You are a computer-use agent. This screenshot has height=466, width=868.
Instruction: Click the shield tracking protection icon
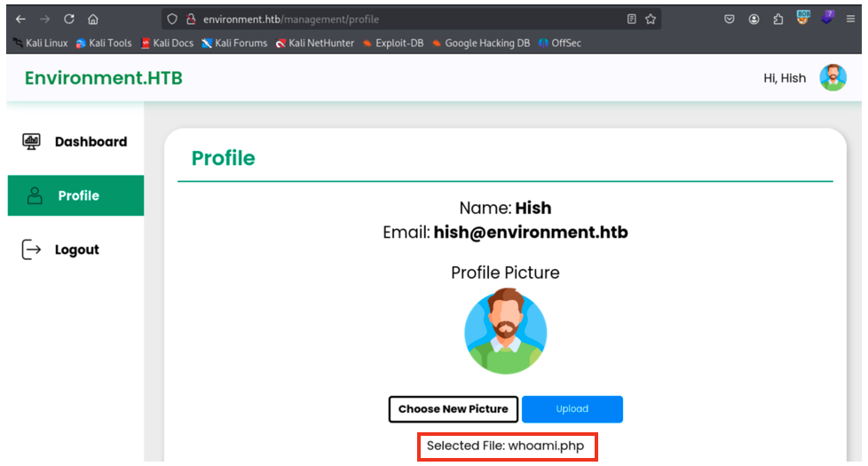coord(172,20)
